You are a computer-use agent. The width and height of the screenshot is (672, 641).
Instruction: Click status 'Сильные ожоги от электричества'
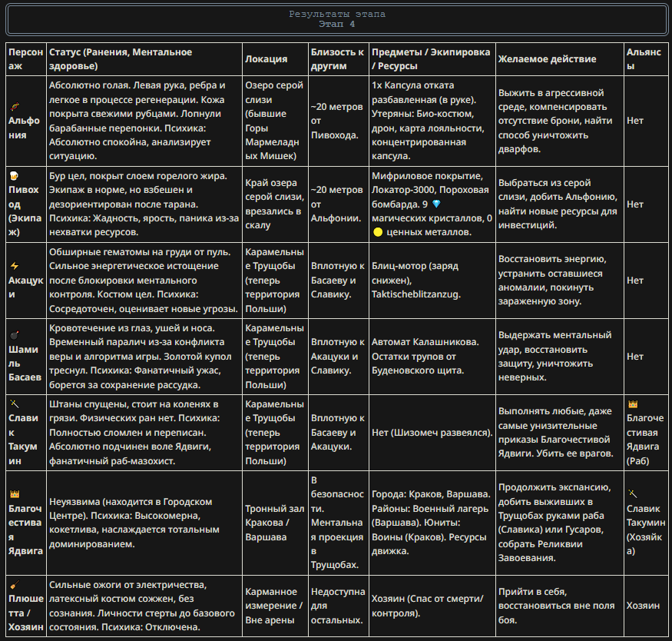(142, 606)
